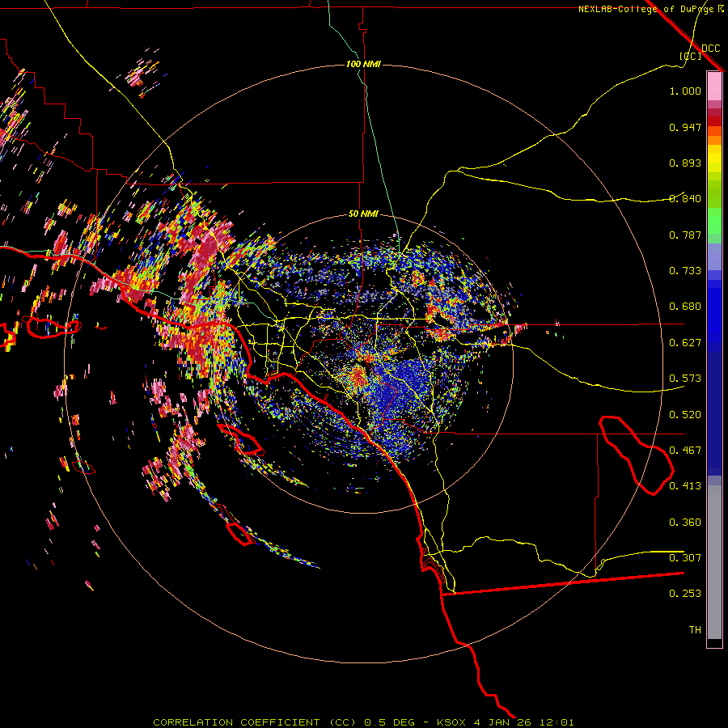Click the 0.947 scale value
The height and width of the screenshot is (728, 728).
pyautogui.click(x=685, y=127)
